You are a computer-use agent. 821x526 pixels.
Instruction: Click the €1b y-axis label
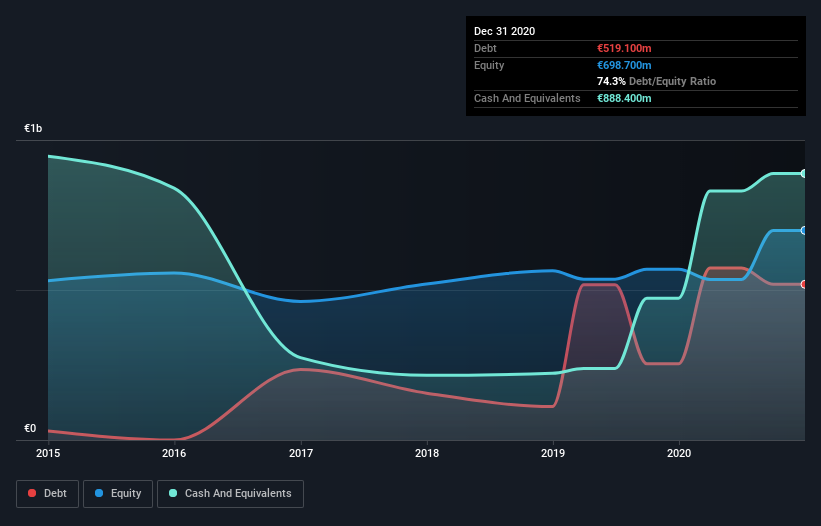(33, 128)
